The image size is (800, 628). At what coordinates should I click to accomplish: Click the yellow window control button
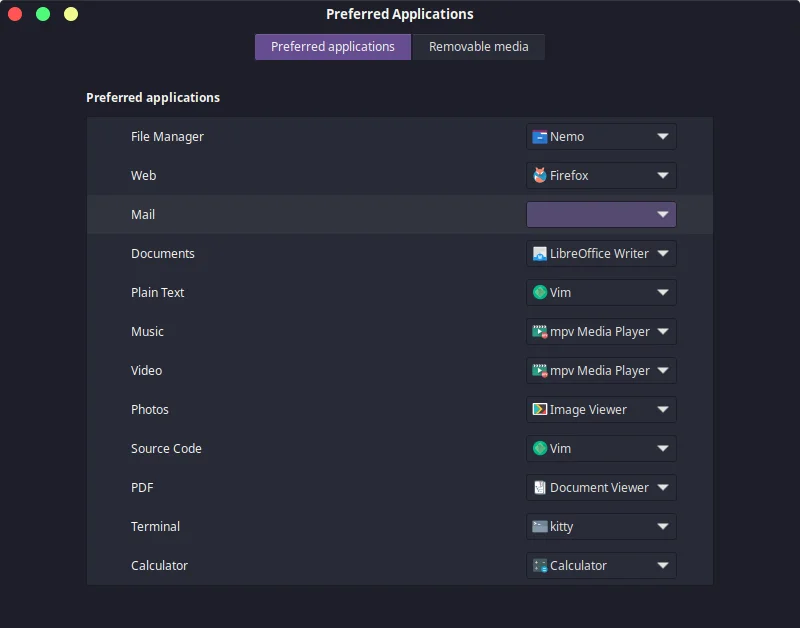click(x=71, y=14)
